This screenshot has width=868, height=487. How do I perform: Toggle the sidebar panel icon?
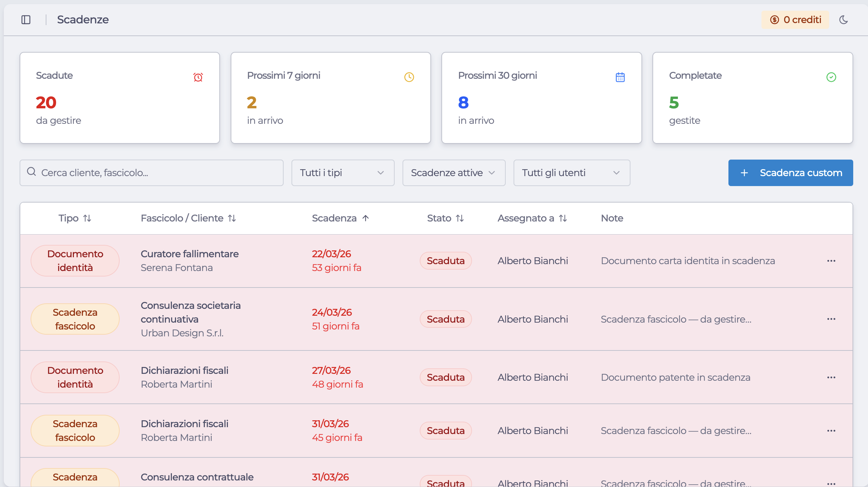coord(26,20)
